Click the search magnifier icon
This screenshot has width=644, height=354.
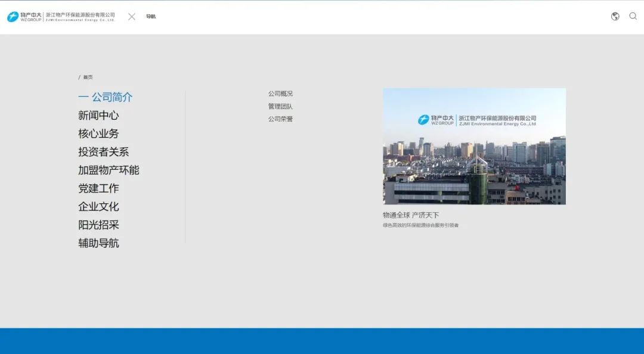pos(633,17)
